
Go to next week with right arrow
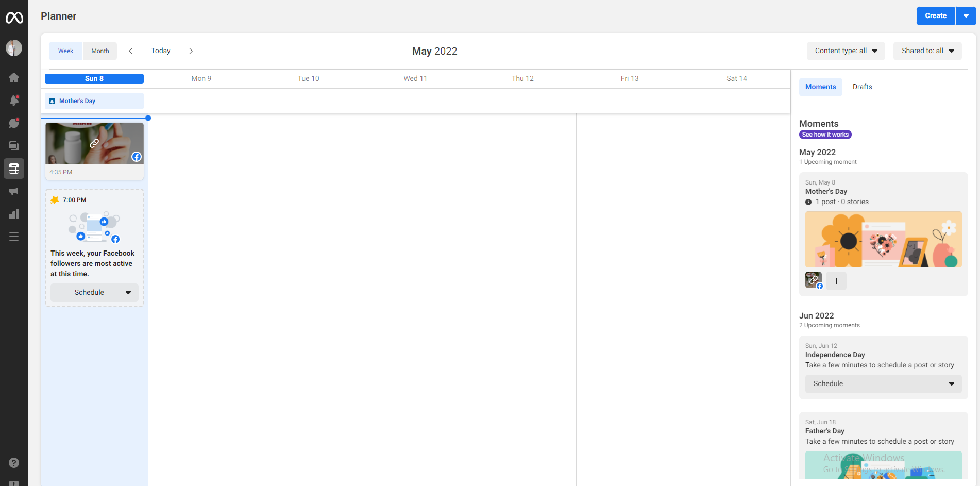coord(191,51)
